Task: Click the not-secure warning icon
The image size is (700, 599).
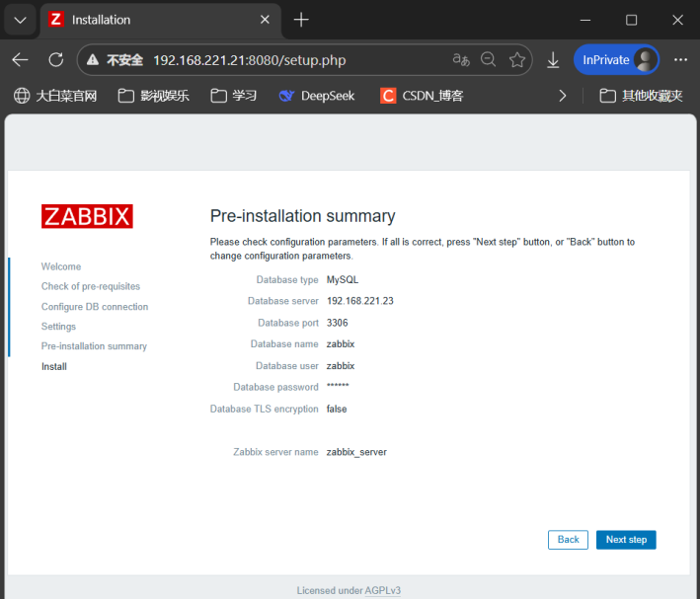Action: pos(93,60)
